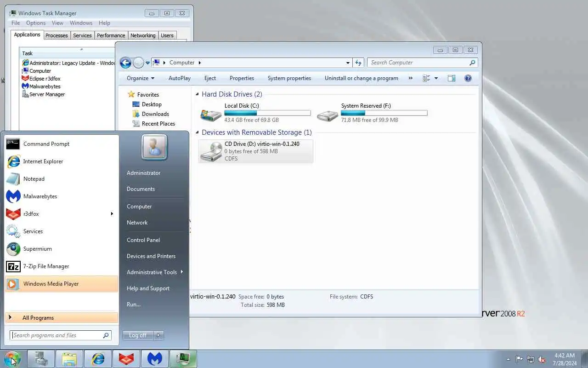This screenshot has width=588, height=368.
Task: Open Task Manager Options menu
Action: 36,23
